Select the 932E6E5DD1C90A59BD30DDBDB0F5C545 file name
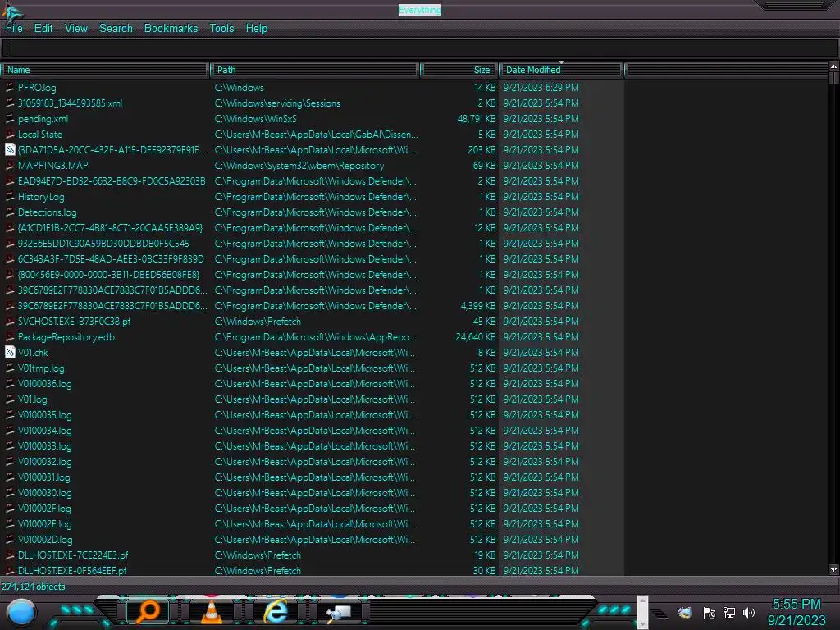Screen dimensions: 840x630 click(x=103, y=243)
